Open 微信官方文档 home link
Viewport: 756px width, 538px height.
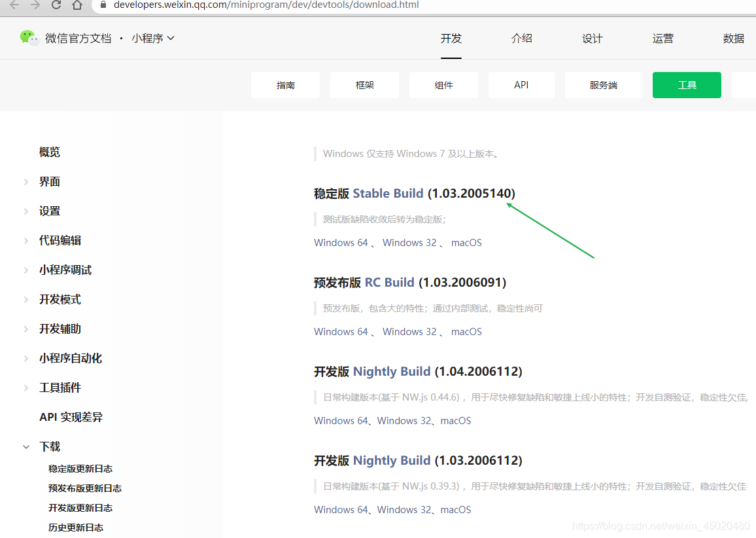tap(78, 38)
